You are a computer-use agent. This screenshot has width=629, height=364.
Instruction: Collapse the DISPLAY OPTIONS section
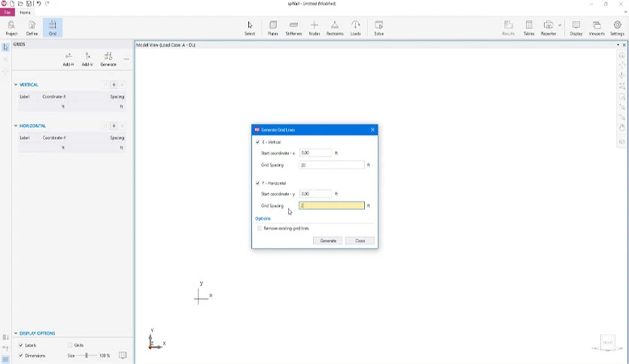[16, 333]
